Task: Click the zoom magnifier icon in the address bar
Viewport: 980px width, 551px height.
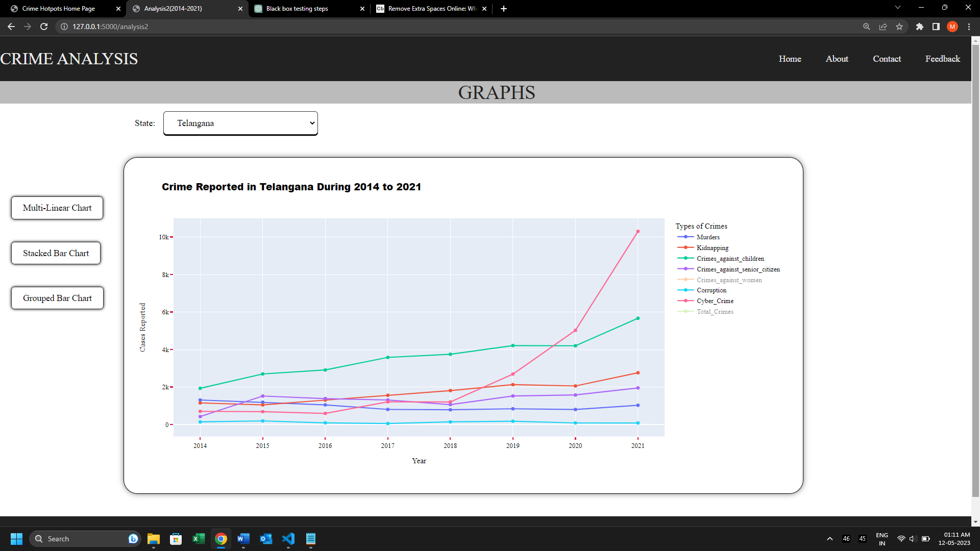Action: pos(866,27)
